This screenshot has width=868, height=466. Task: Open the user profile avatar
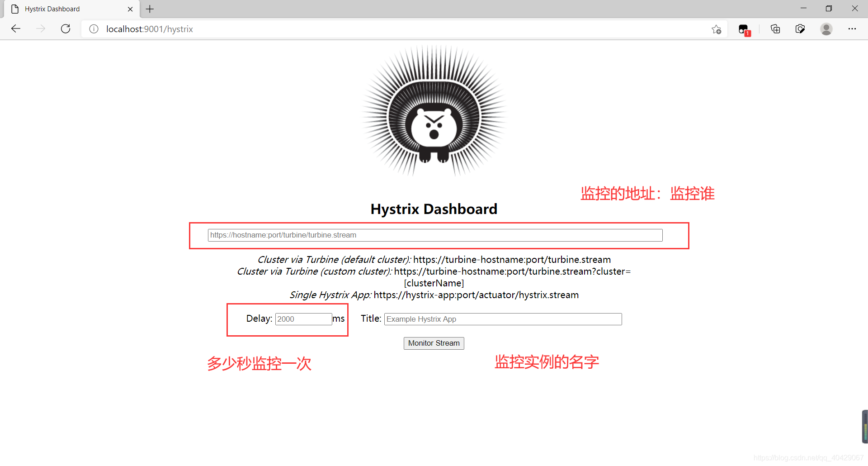point(826,29)
